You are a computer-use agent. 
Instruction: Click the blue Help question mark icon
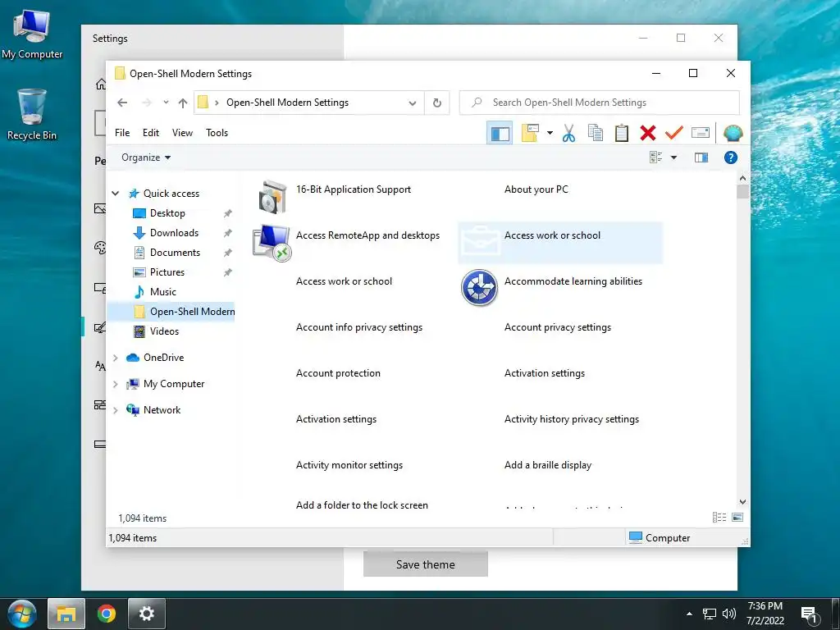point(731,157)
